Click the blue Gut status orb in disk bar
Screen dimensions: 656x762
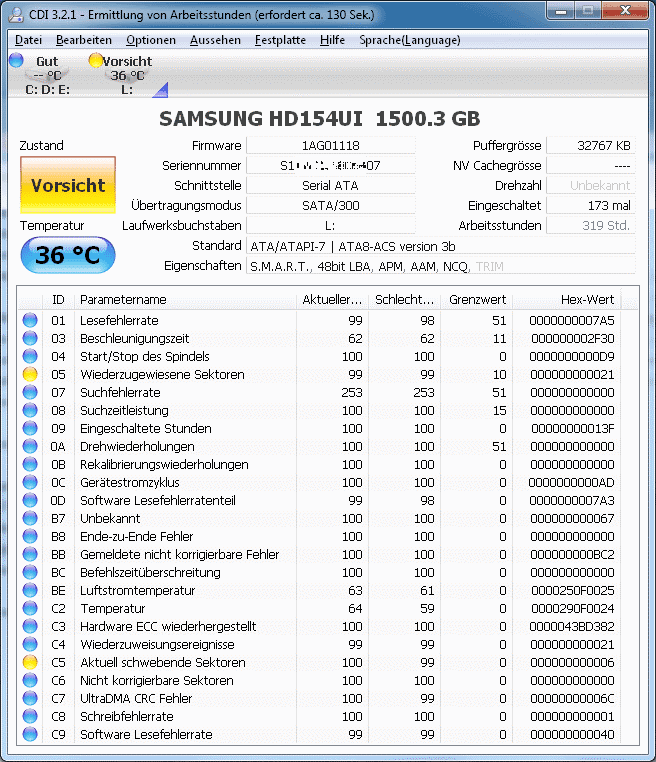(x=16, y=60)
